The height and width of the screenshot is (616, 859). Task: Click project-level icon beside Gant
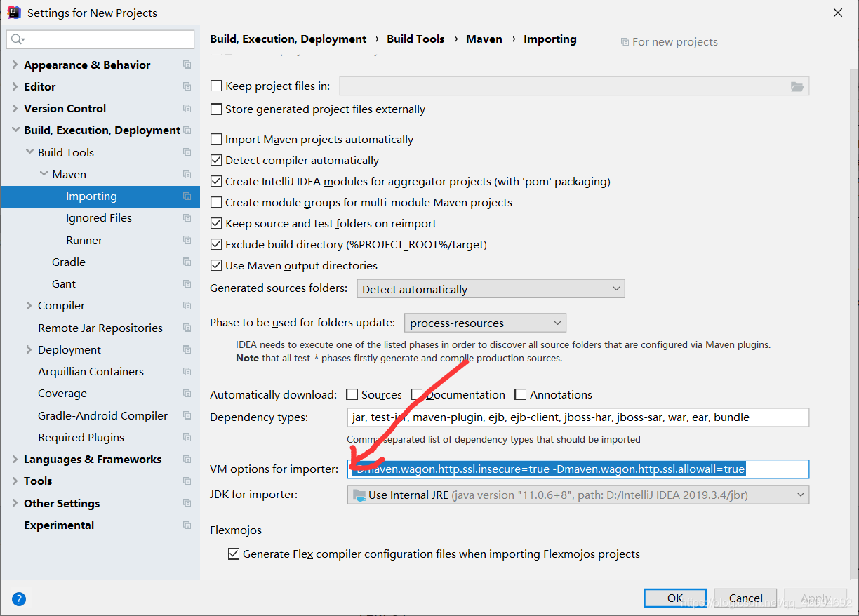click(x=187, y=283)
